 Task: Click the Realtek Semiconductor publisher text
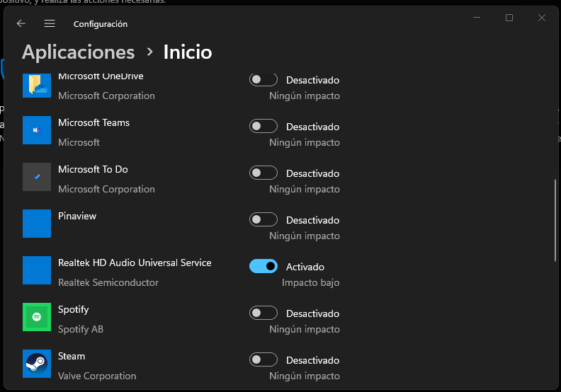[108, 282]
